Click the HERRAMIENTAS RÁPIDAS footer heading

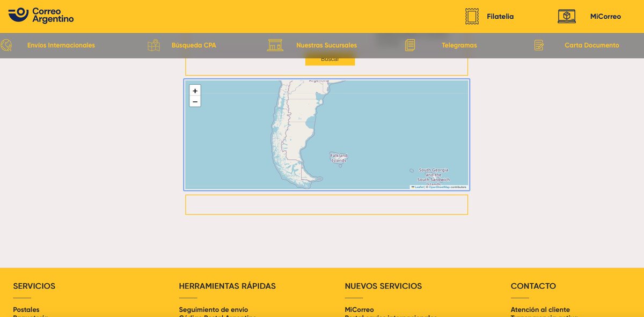pos(228,286)
